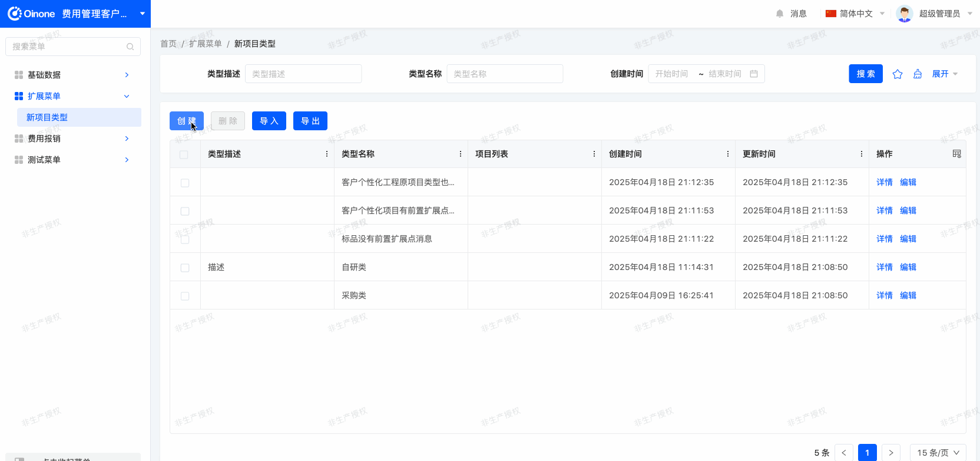This screenshot has height=461, width=980.
Task: Click the 类型名称 filter input field
Action: [x=505, y=74]
